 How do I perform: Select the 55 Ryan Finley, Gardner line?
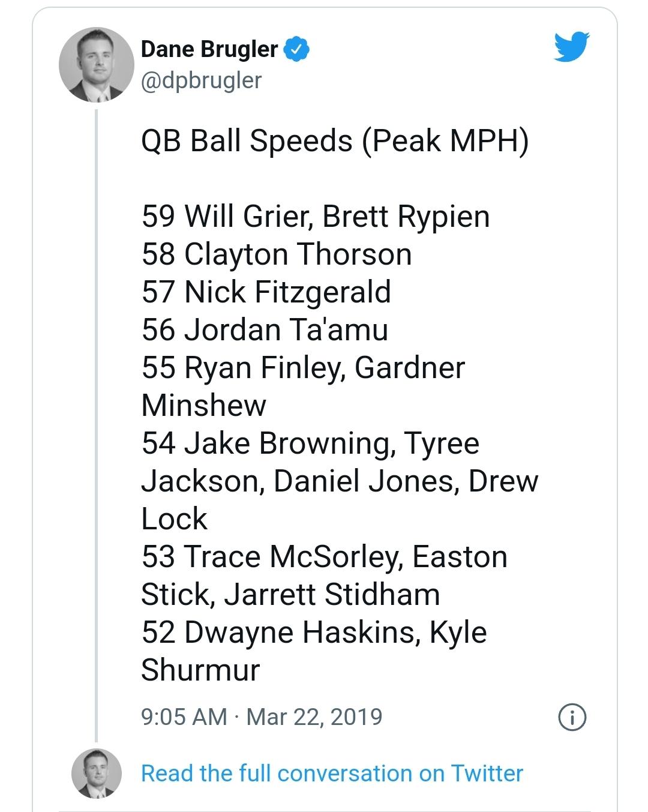click(303, 368)
